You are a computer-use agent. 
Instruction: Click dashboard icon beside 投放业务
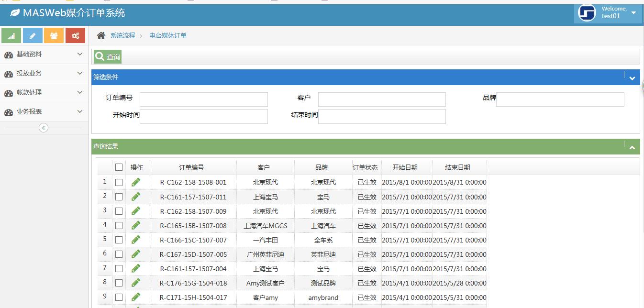(9, 74)
